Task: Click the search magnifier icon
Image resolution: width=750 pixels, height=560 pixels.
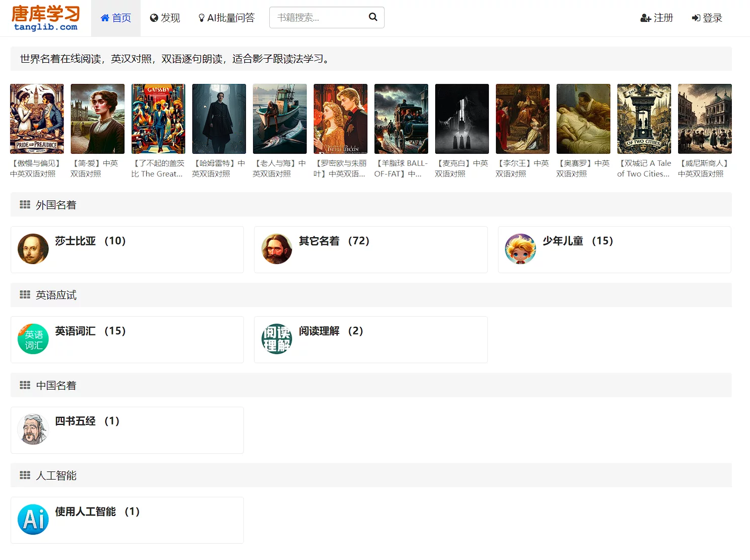Action: pos(373,17)
